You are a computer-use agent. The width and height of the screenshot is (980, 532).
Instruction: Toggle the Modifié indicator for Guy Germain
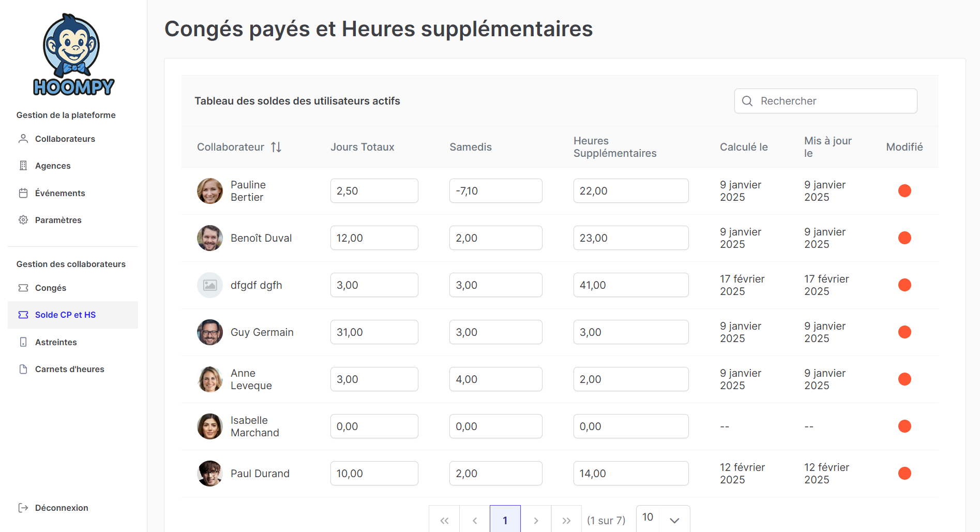pos(904,332)
